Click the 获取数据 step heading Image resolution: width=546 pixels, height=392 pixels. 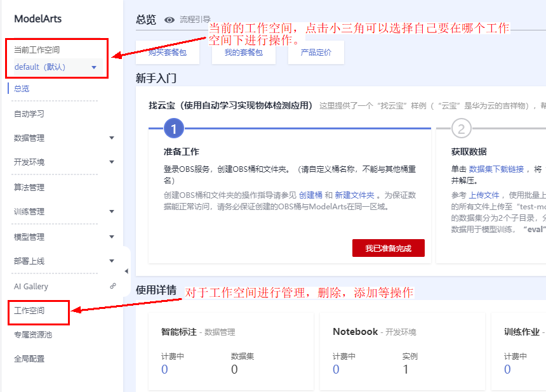(469, 152)
